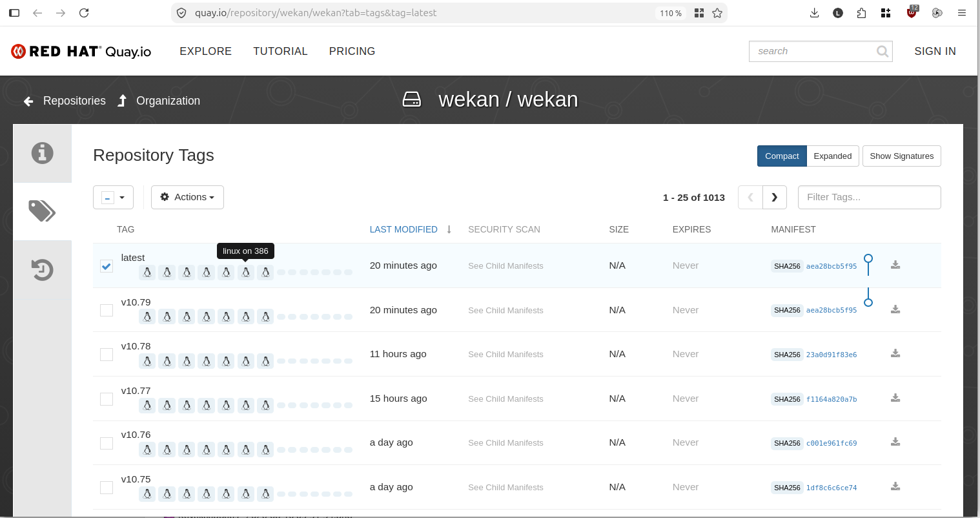Viewport: 980px width, 518px height.
Task: Open the tag selection dropdown
Action: pos(113,198)
